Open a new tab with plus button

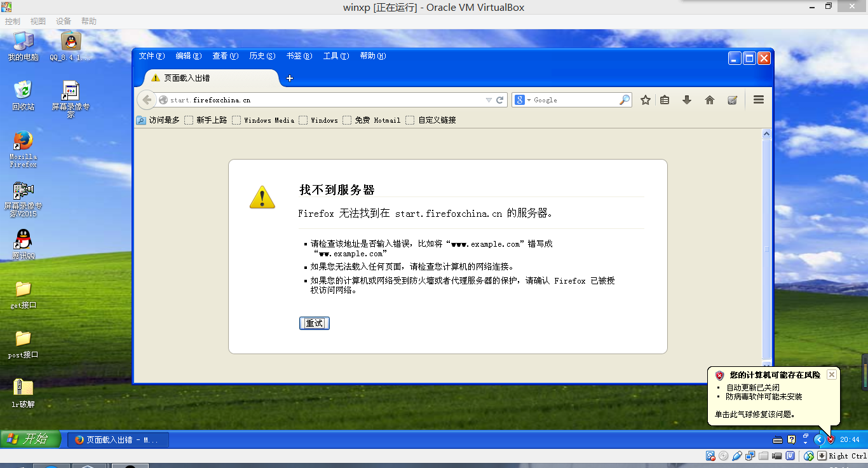click(290, 78)
